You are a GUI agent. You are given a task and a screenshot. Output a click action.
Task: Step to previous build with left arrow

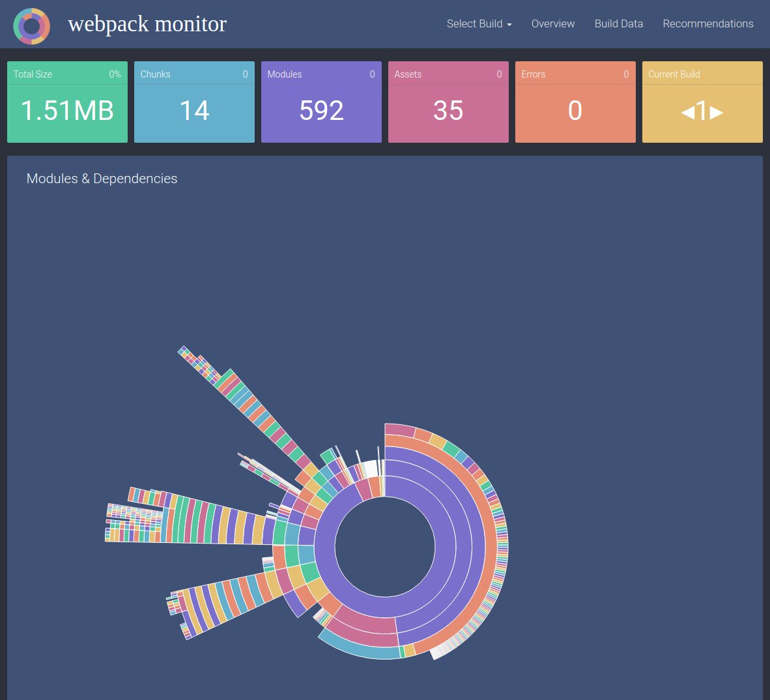click(687, 112)
